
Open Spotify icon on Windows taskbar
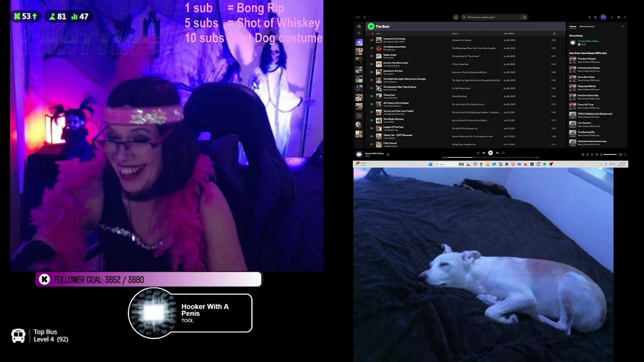click(x=544, y=164)
